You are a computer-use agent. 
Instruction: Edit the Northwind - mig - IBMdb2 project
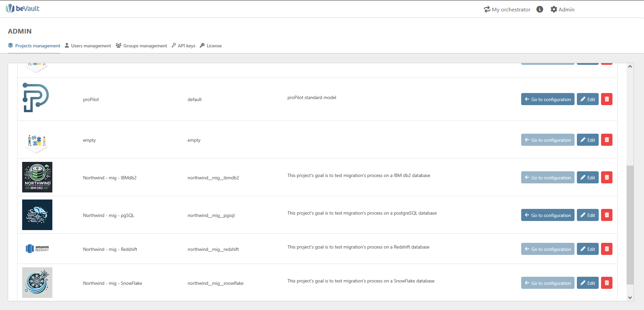tap(587, 177)
